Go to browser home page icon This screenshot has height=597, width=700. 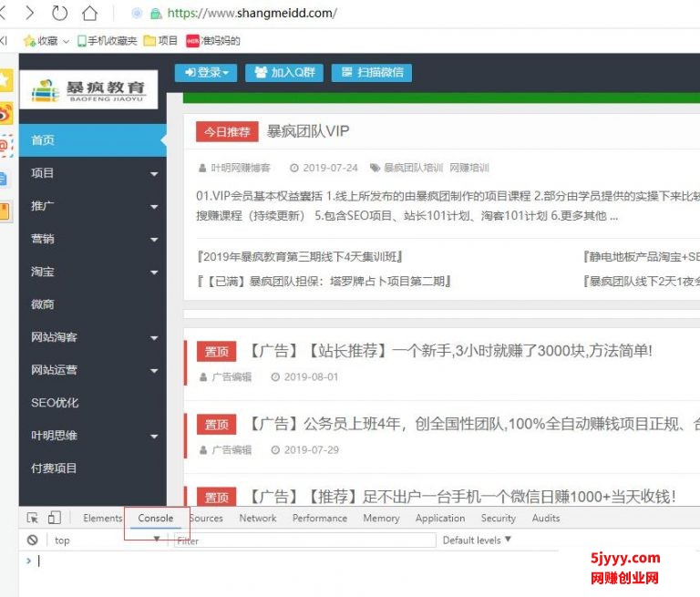point(89,13)
